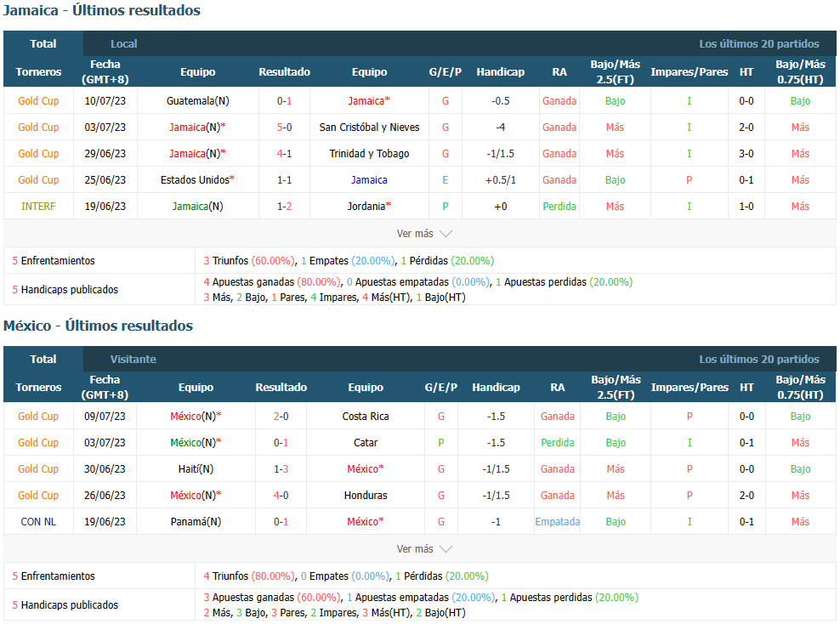Viewport: 840px width, 624px height.
Task: Click the 5-0 result vs San Cristóbal
Action: 284,128
